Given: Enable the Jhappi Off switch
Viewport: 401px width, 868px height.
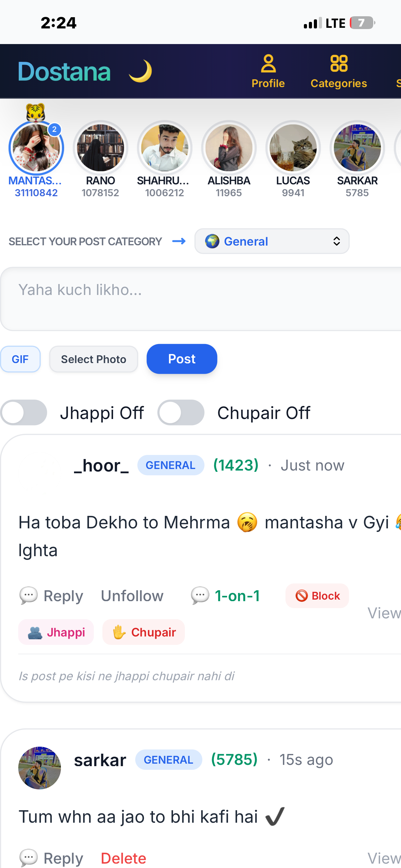Looking at the screenshot, I should (x=23, y=412).
